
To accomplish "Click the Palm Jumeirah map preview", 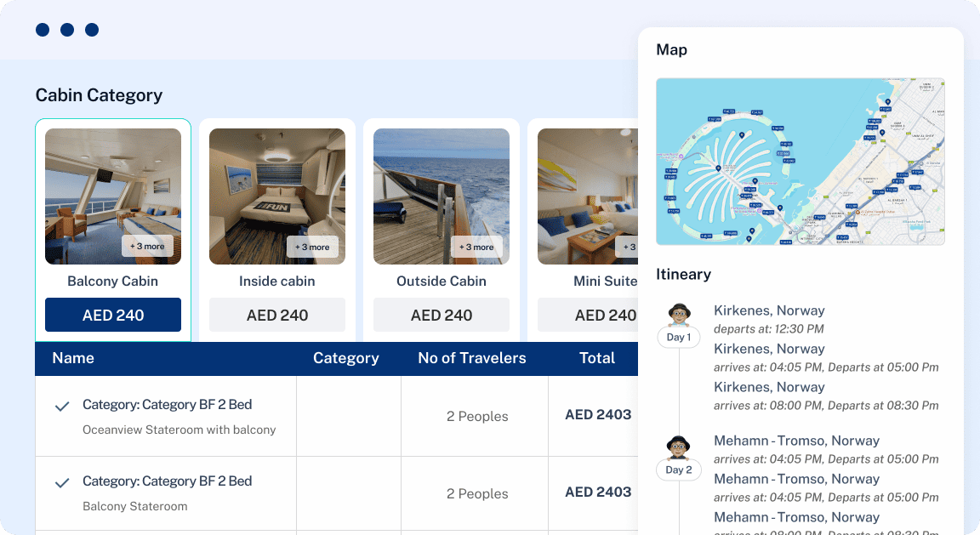I will point(800,162).
